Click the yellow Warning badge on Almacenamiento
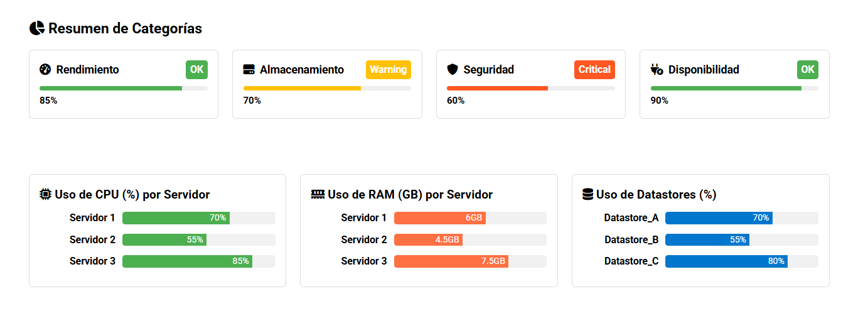Image resolution: width=868 pixels, height=323 pixels. pyautogui.click(x=388, y=70)
